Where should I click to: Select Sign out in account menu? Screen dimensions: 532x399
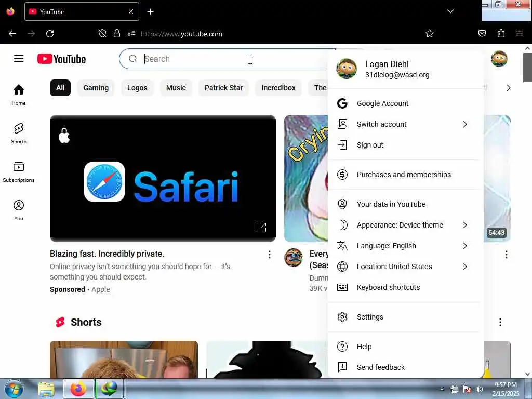click(x=405, y=145)
